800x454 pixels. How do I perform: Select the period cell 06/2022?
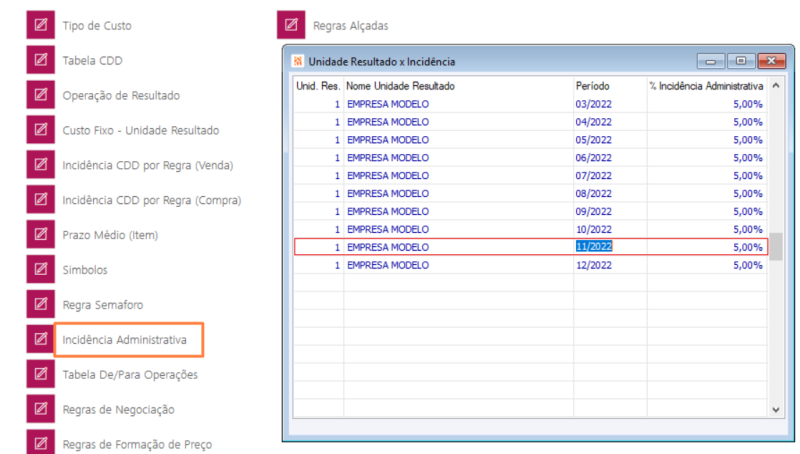click(593, 158)
